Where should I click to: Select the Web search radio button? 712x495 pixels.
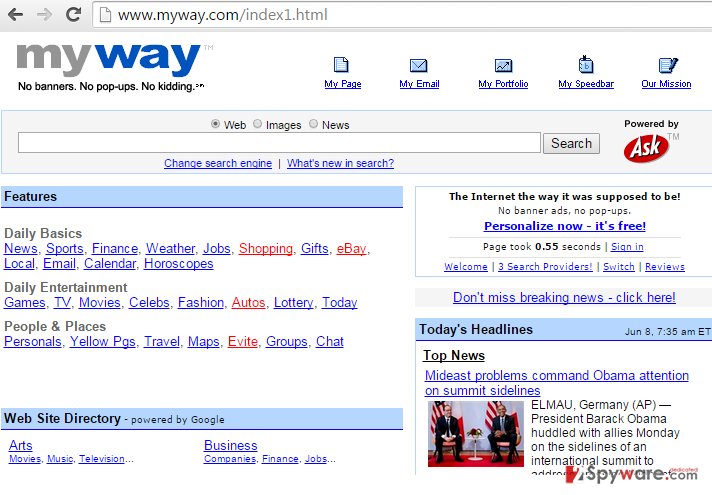pyautogui.click(x=215, y=124)
